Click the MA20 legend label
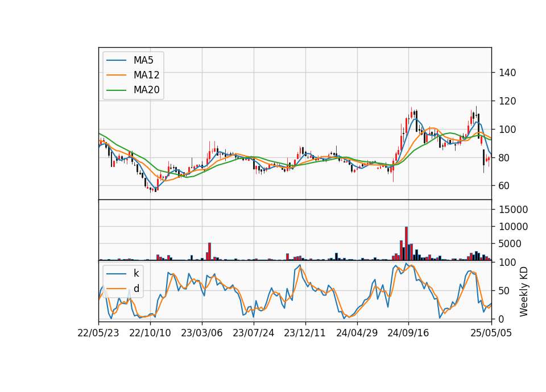Image resolution: width=546 pixels, height=392 pixels. [x=146, y=90]
